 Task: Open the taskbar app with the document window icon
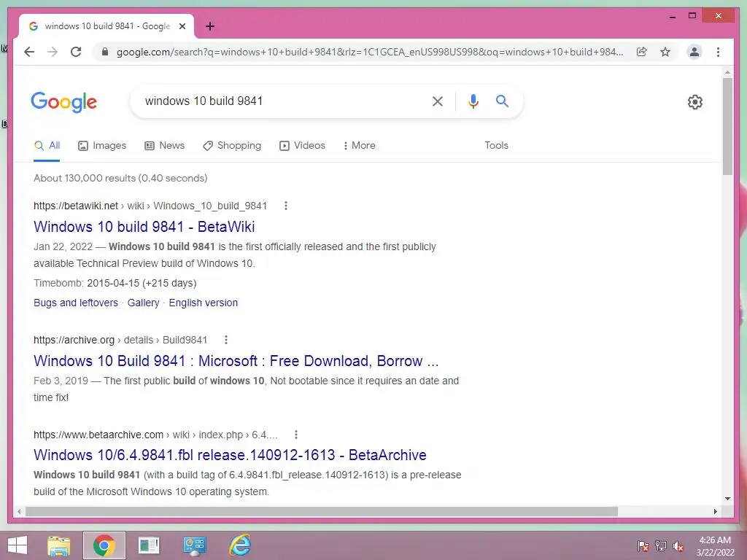(x=149, y=545)
